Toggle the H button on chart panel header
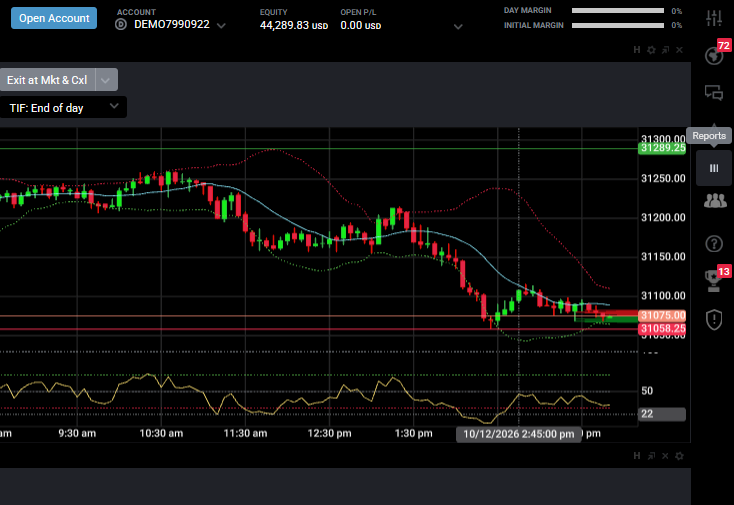The width and height of the screenshot is (734, 505). pos(637,50)
